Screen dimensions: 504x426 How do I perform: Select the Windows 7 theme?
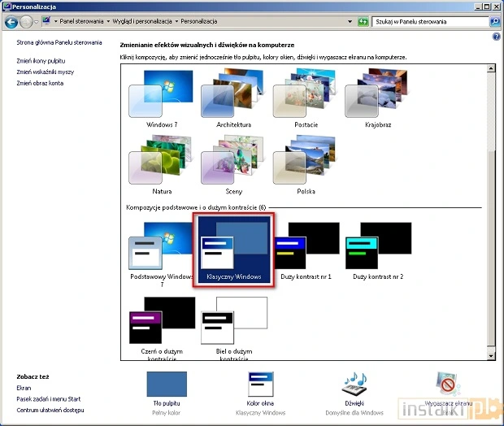(x=162, y=98)
